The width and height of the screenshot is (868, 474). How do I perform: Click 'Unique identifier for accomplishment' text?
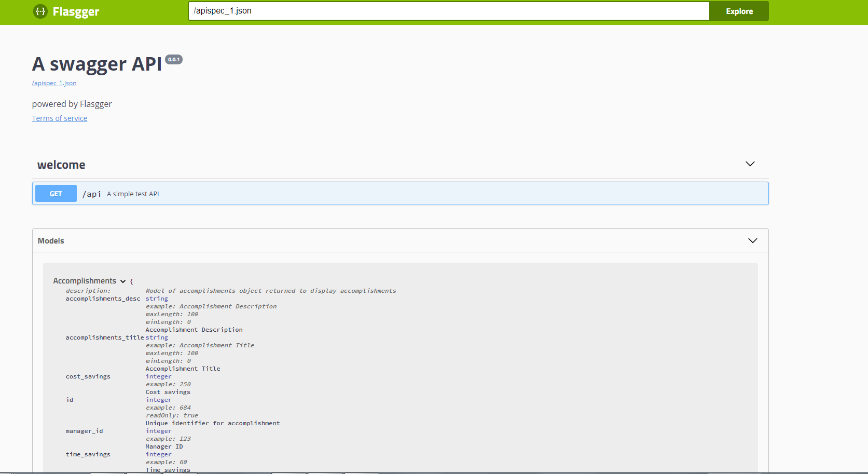[213, 424]
